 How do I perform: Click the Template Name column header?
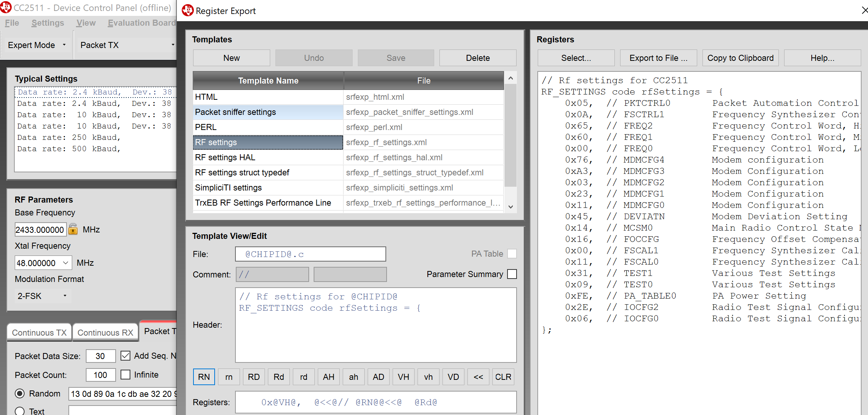point(268,81)
